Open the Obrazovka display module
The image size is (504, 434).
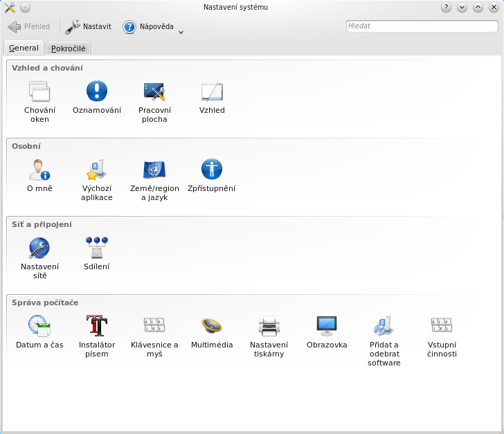point(327,332)
